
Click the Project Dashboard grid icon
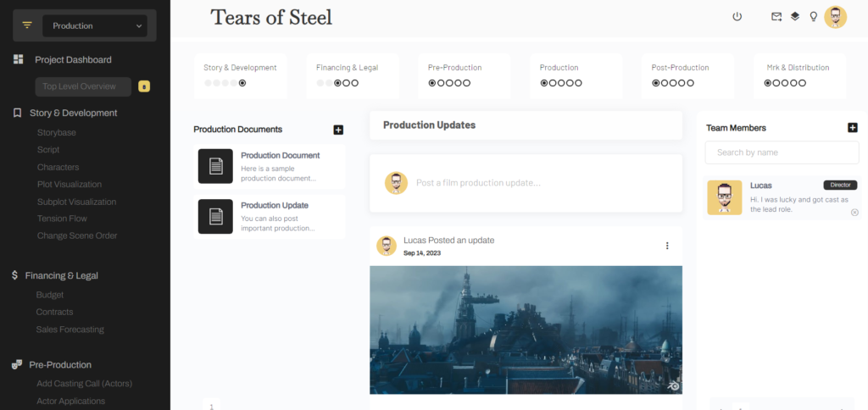[19, 59]
